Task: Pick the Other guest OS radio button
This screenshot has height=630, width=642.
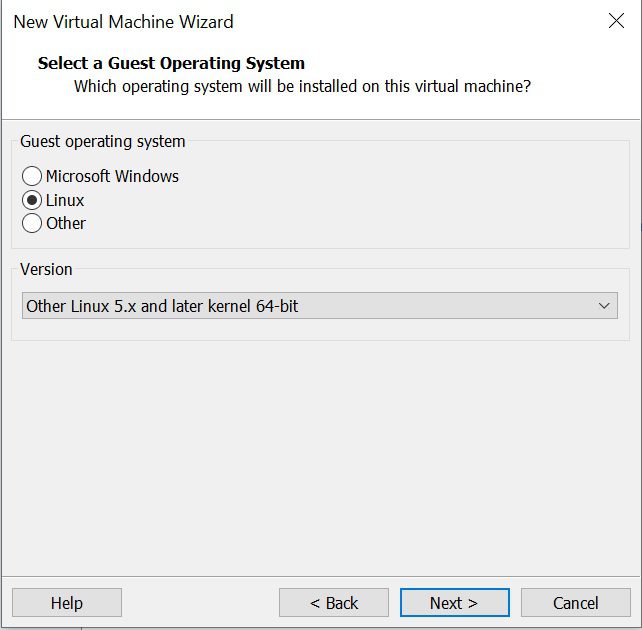Action: tap(32, 223)
